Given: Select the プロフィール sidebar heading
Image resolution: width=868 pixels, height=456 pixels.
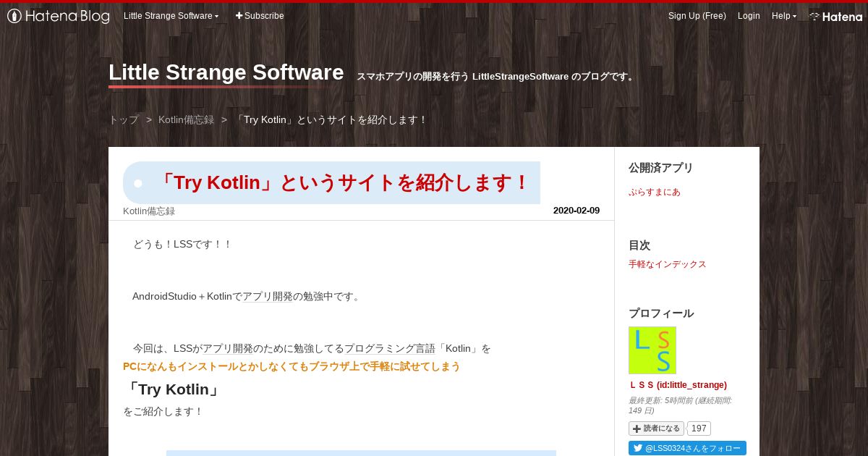Looking at the screenshot, I should click(661, 313).
